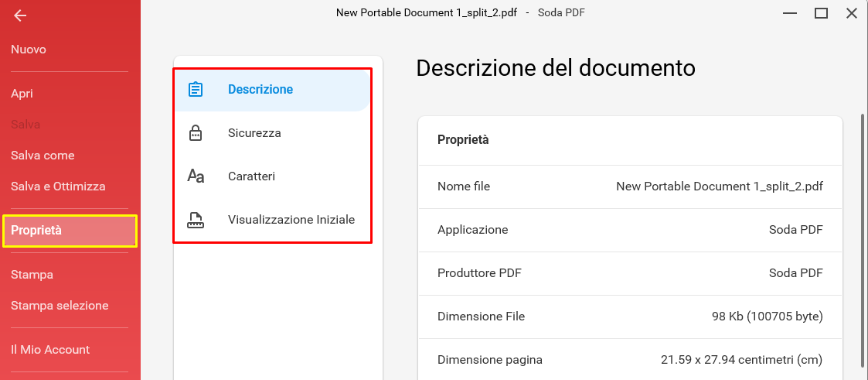This screenshot has width=868, height=380.
Task: Click file name value New Portable Document 1_split_2.pdf
Action: (x=720, y=187)
